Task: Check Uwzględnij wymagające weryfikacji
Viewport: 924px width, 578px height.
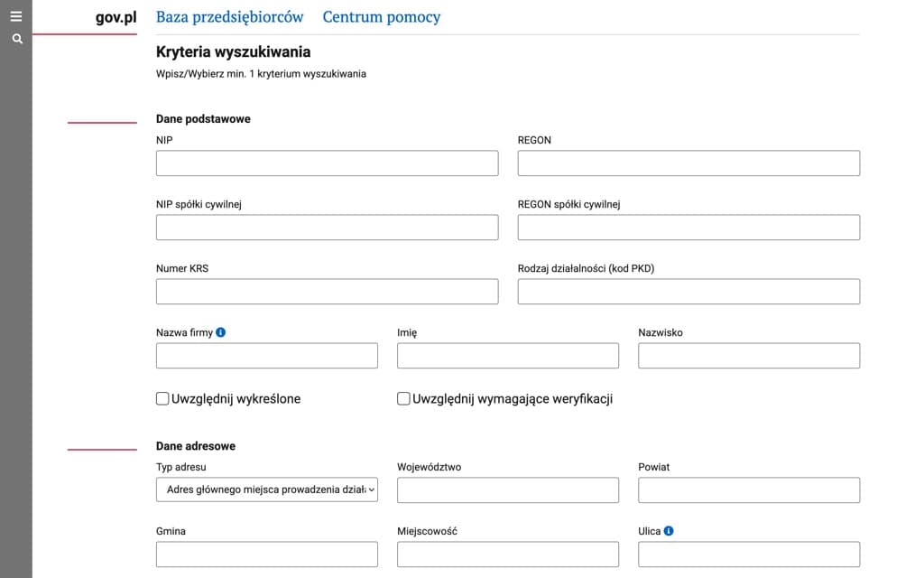Action: pyautogui.click(x=403, y=397)
